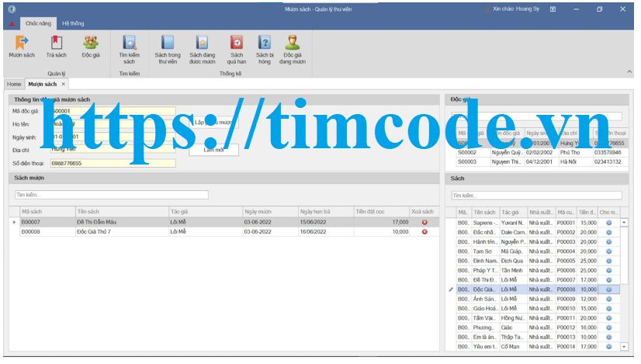Show Sách quá hạn report
The image size is (641, 364).
236,50
